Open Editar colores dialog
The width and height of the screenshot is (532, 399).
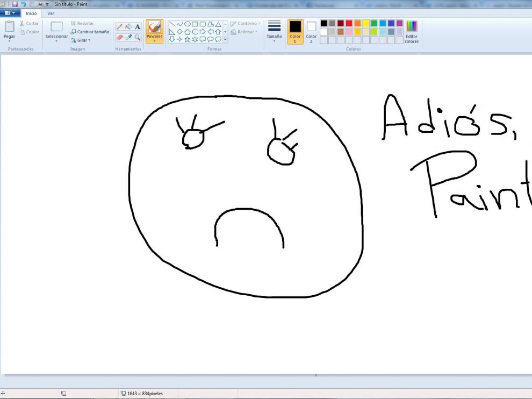coord(411,32)
